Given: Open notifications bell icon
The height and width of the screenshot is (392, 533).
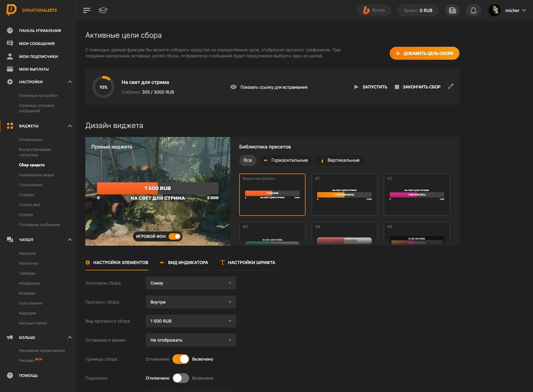Looking at the screenshot, I should [474, 10].
